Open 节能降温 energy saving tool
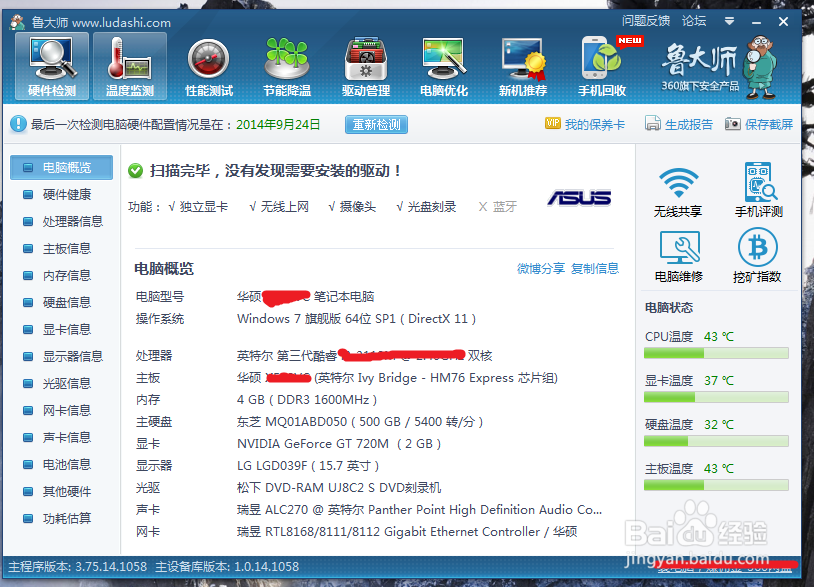Image resolution: width=814 pixels, height=587 pixels. point(287,66)
